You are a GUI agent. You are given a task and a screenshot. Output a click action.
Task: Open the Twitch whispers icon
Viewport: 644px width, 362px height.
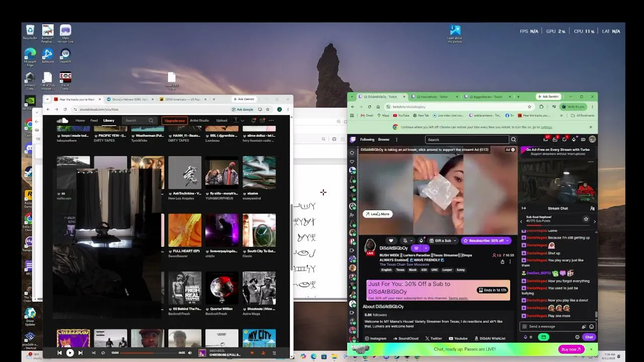point(565,139)
